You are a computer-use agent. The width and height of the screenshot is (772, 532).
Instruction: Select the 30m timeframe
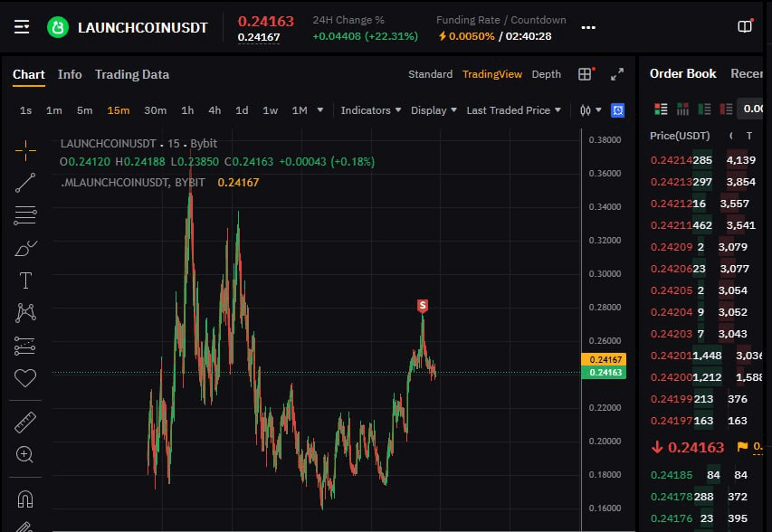(155, 110)
